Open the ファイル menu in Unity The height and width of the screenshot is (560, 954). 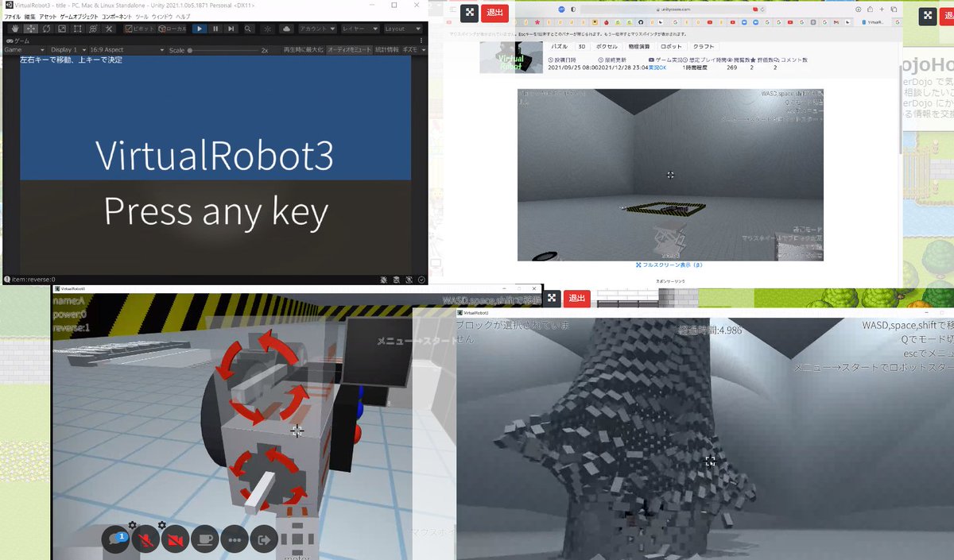point(13,16)
